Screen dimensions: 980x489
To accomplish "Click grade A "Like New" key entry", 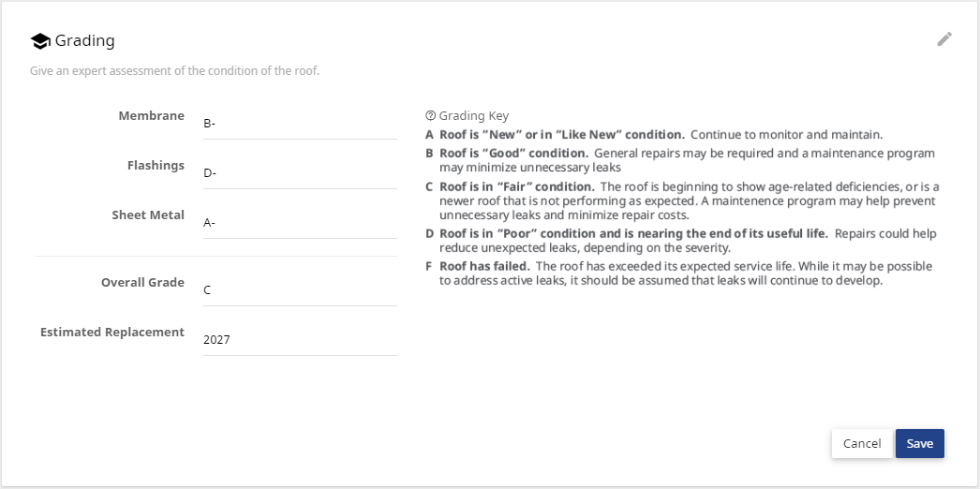I will tap(654, 134).
